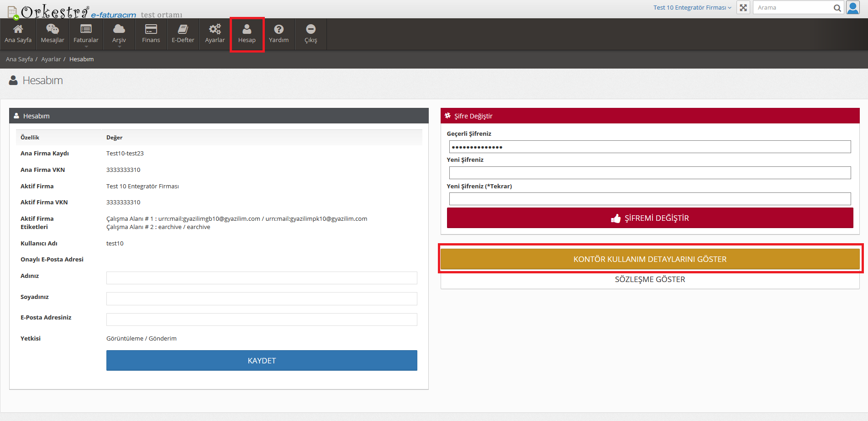Click the ŞİFREMİ DEĞİŞTİR button

pos(650,218)
